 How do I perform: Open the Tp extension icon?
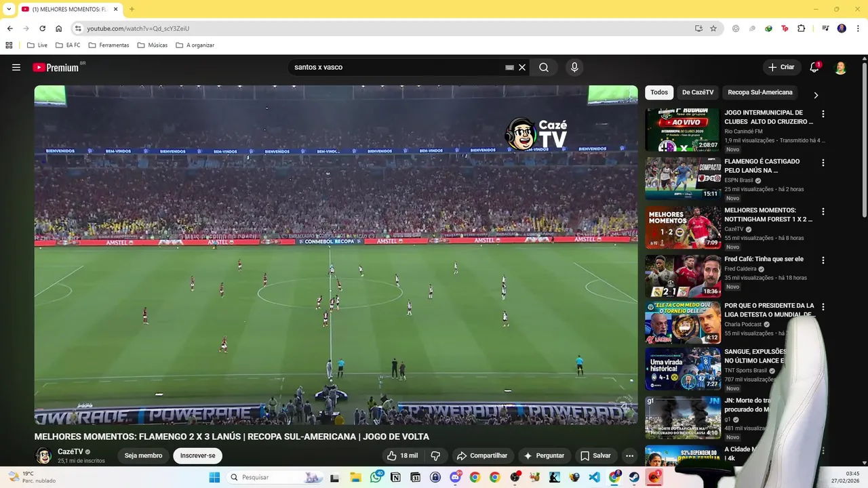pos(785,28)
